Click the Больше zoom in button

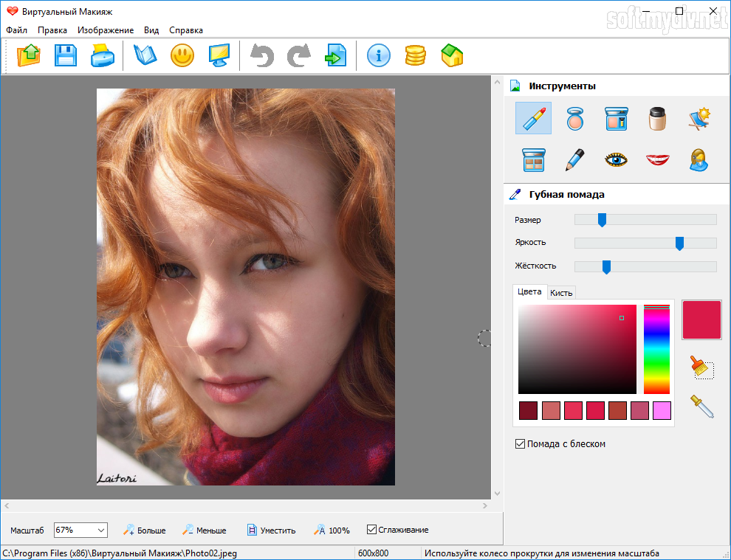pyautogui.click(x=145, y=530)
